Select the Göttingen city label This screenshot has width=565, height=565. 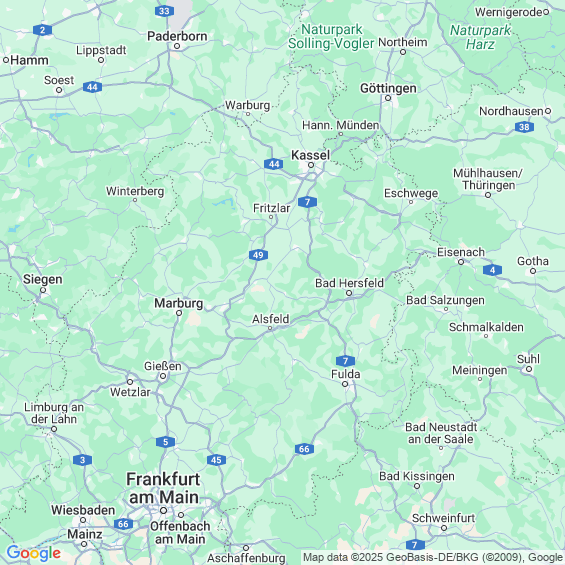click(388, 88)
